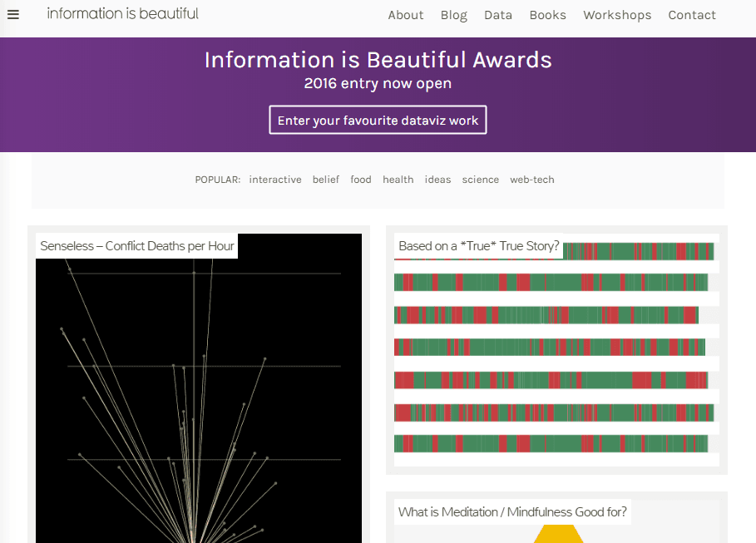Click the information is beautiful logo
This screenshot has width=756, height=543.
pyautogui.click(x=122, y=13)
